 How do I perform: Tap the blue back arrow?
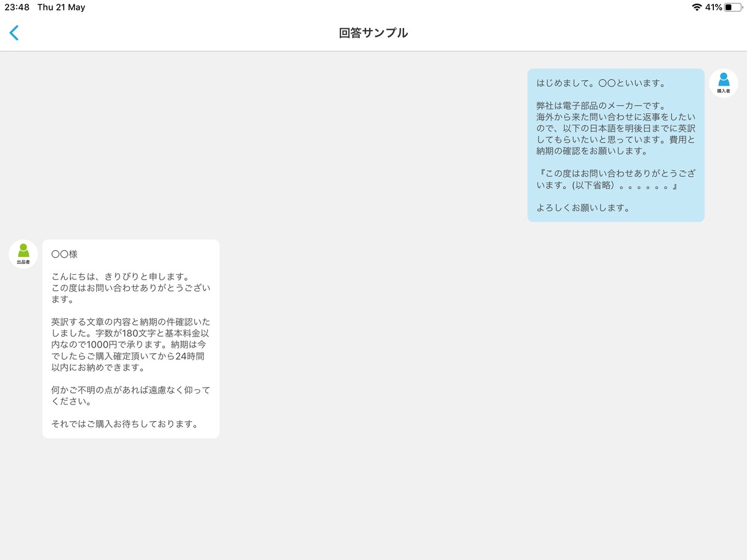pos(14,33)
